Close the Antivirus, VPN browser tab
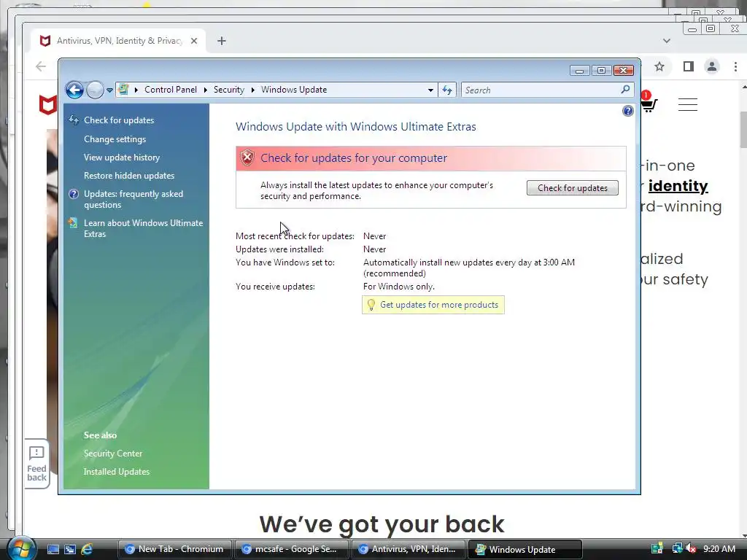The width and height of the screenshot is (747, 560). (x=194, y=41)
